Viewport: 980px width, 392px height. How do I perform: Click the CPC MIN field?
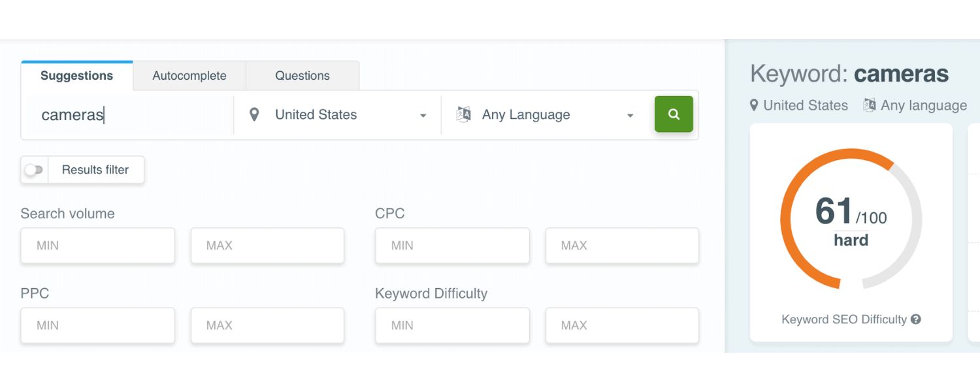[452, 246]
